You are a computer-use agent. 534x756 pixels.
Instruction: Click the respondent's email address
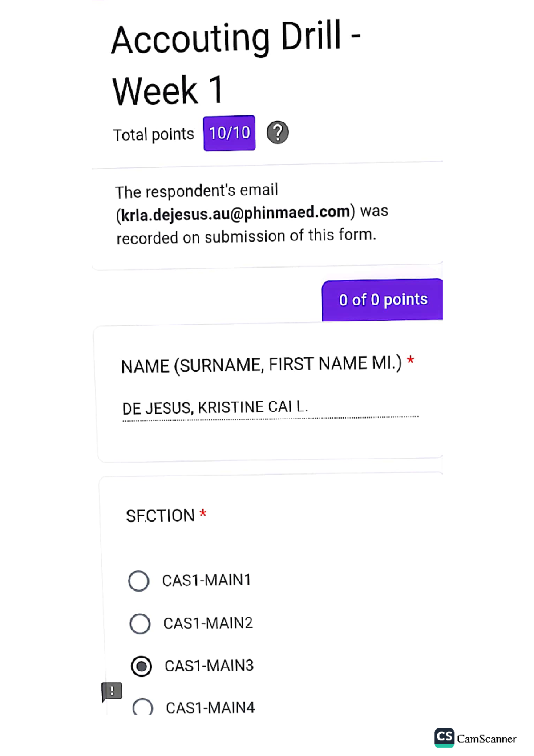[x=235, y=213]
